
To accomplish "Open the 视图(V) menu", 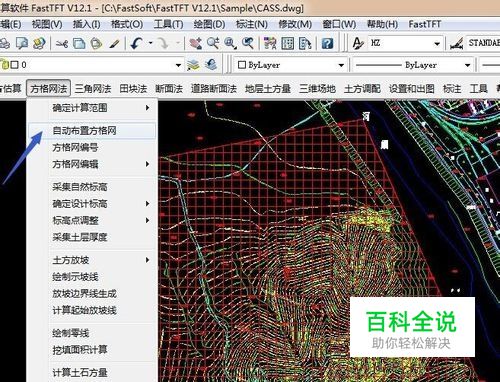I will pyautogui.click(x=47, y=24).
